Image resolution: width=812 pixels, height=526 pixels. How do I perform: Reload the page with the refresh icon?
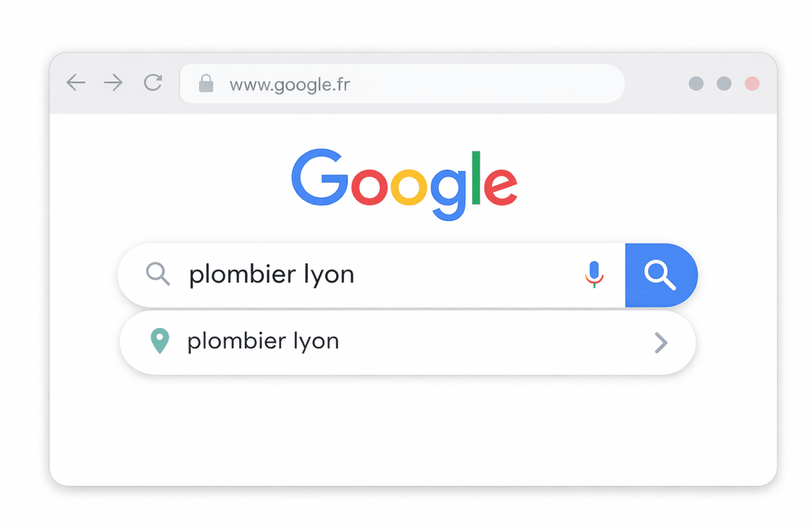153,82
